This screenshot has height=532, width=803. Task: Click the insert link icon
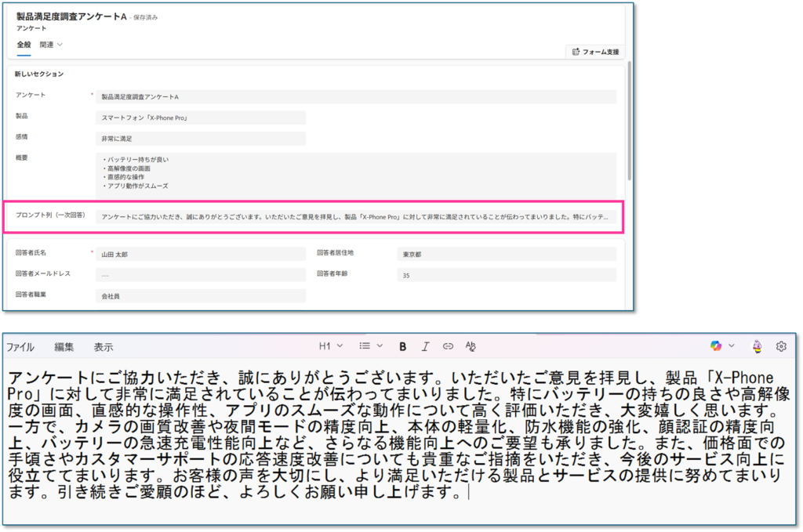tap(448, 346)
